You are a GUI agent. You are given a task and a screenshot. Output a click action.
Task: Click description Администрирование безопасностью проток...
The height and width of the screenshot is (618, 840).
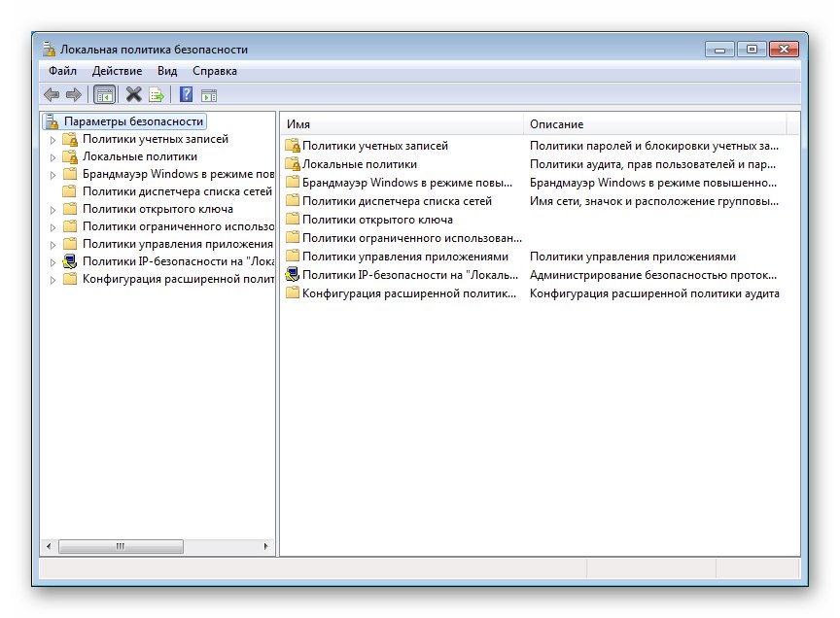coord(653,275)
